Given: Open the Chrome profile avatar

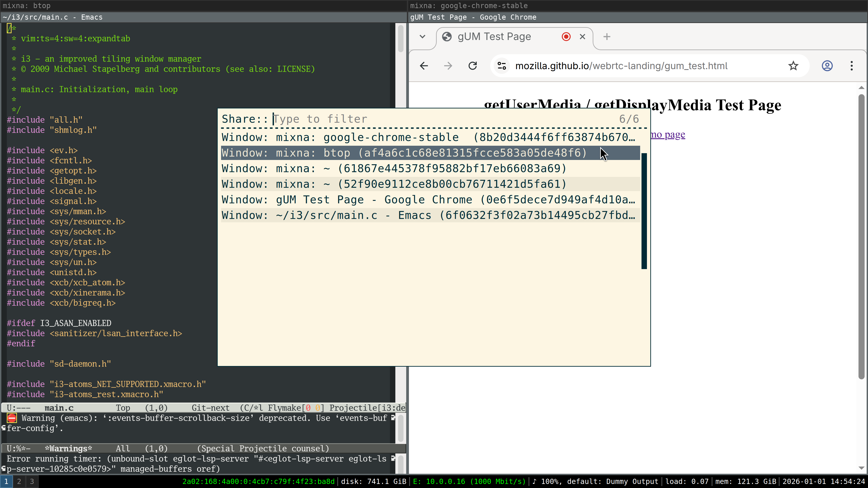Looking at the screenshot, I should pos(827,66).
